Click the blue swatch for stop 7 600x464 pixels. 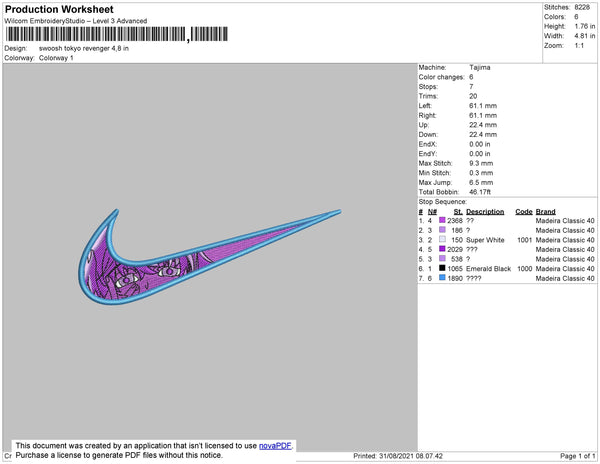[442, 277]
